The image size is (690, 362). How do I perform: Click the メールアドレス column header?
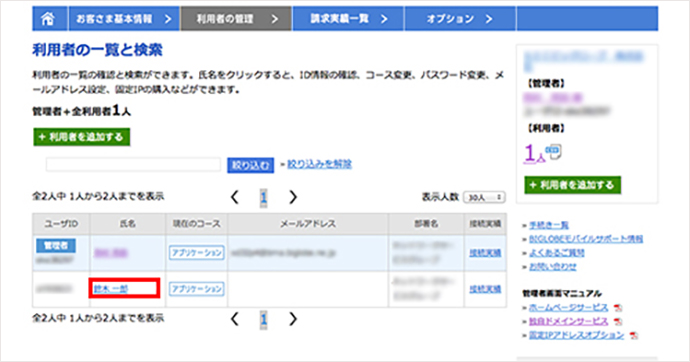[308, 224]
